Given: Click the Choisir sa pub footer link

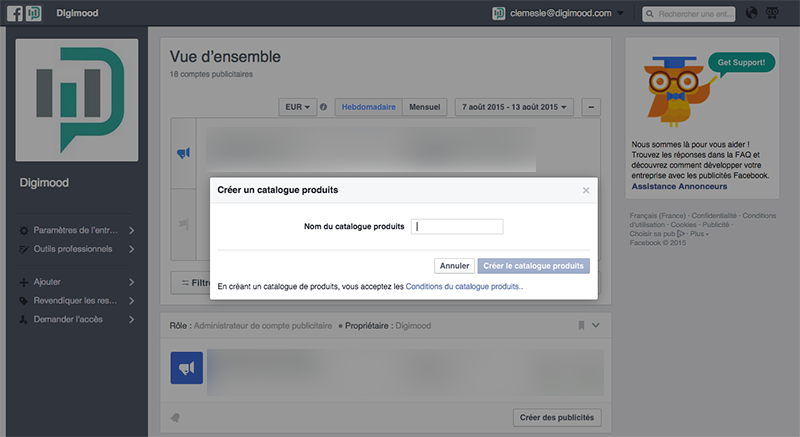Looking at the screenshot, I should click(657, 234).
